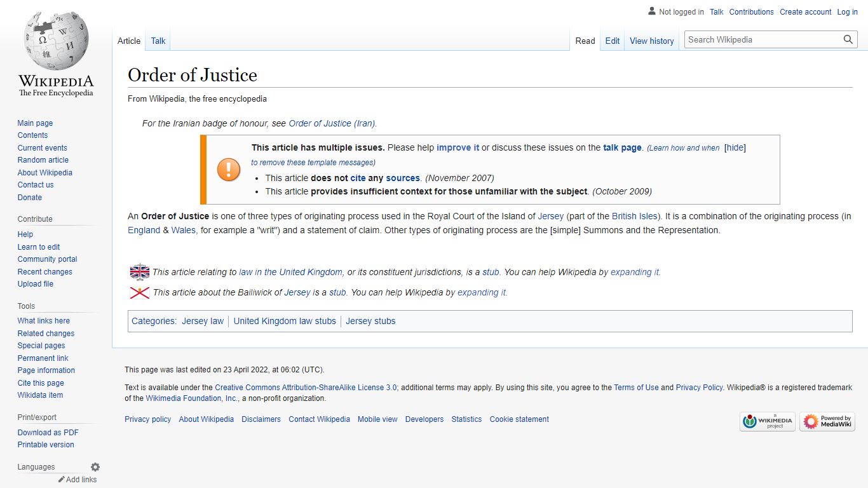Open Jersey stubs category
Image resolution: width=868 pixels, height=488 pixels.
click(x=370, y=321)
